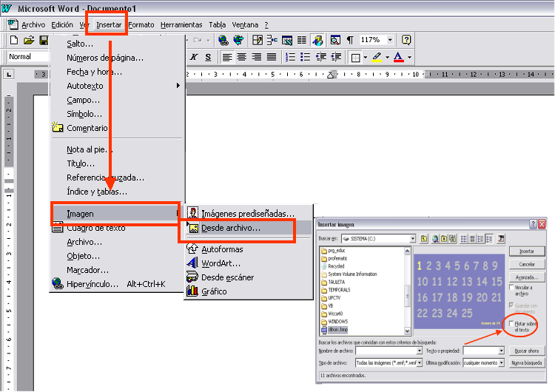Toggle Guardar con documento checkbox
This screenshot has height=392, width=555.
pyautogui.click(x=511, y=305)
